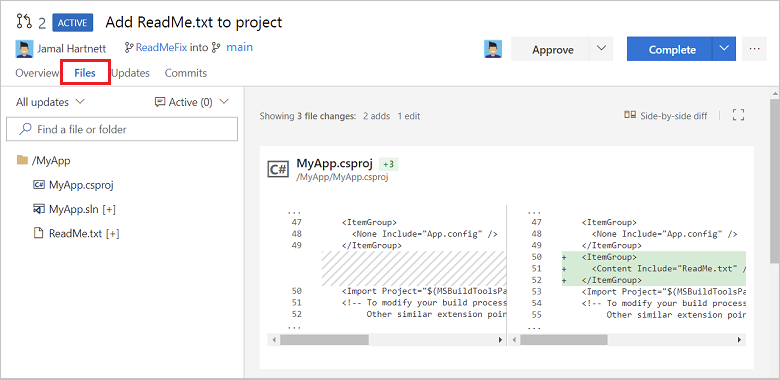
Task: Toggle the Side-by-side diff view
Action: click(x=666, y=115)
